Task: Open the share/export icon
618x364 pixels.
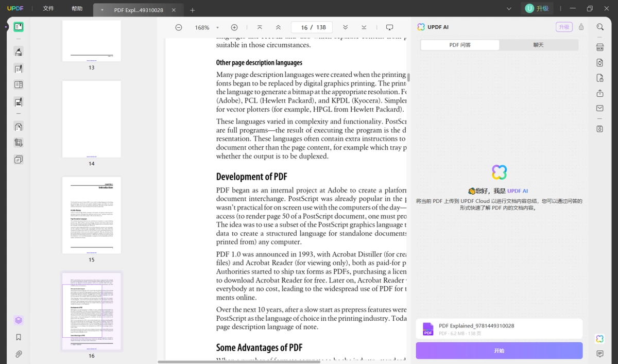Action: tap(600, 93)
